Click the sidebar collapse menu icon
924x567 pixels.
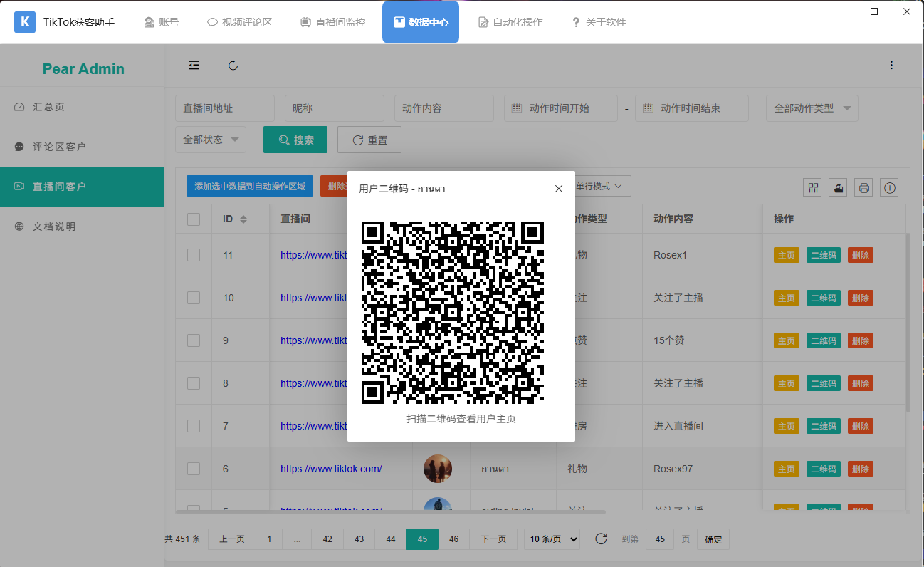pos(194,66)
